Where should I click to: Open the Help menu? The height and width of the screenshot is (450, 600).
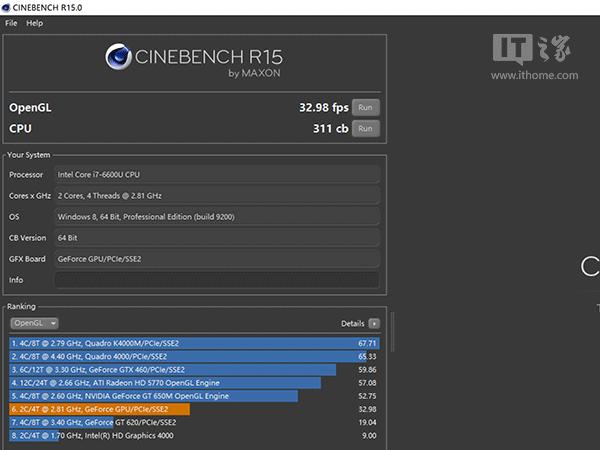point(34,23)
